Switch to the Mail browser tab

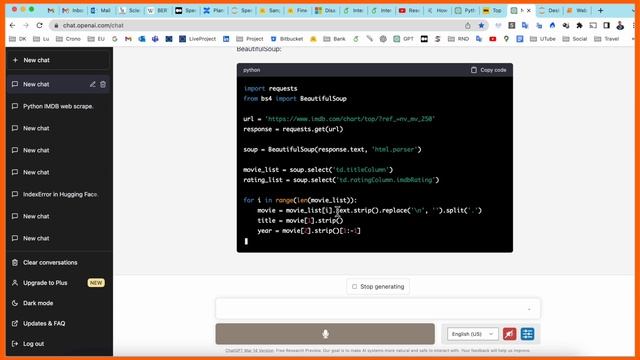(x=101, y=10)
